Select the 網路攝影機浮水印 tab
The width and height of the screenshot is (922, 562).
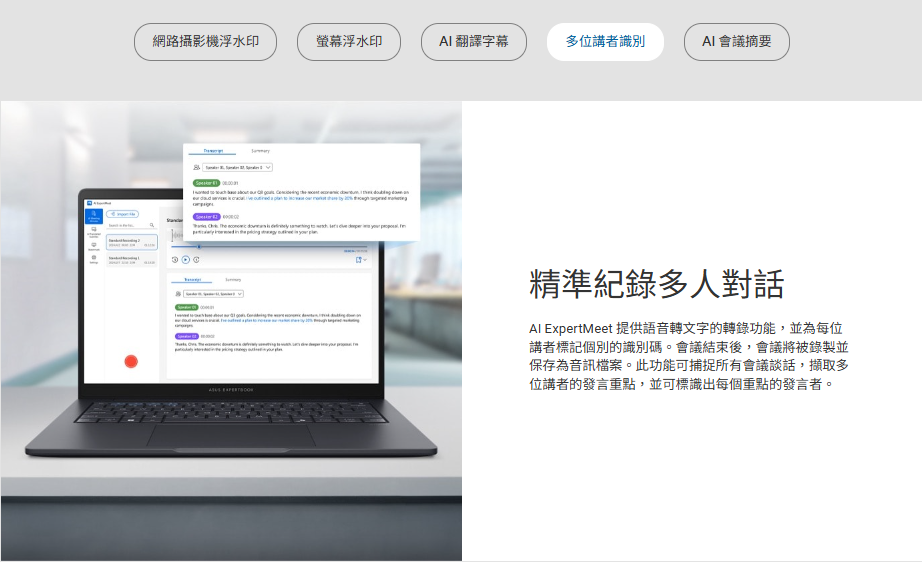[x=205, y=42]
